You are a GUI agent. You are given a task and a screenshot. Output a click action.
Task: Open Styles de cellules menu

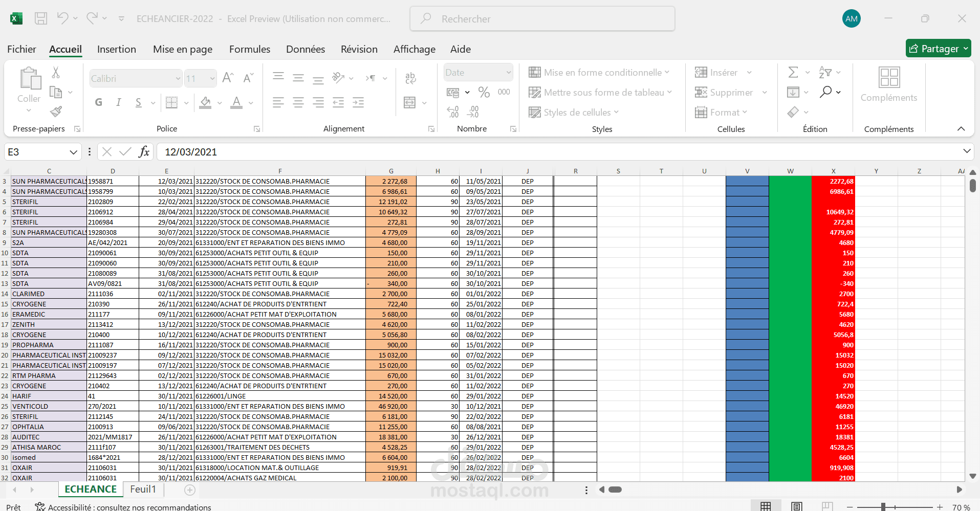[574, 113]
